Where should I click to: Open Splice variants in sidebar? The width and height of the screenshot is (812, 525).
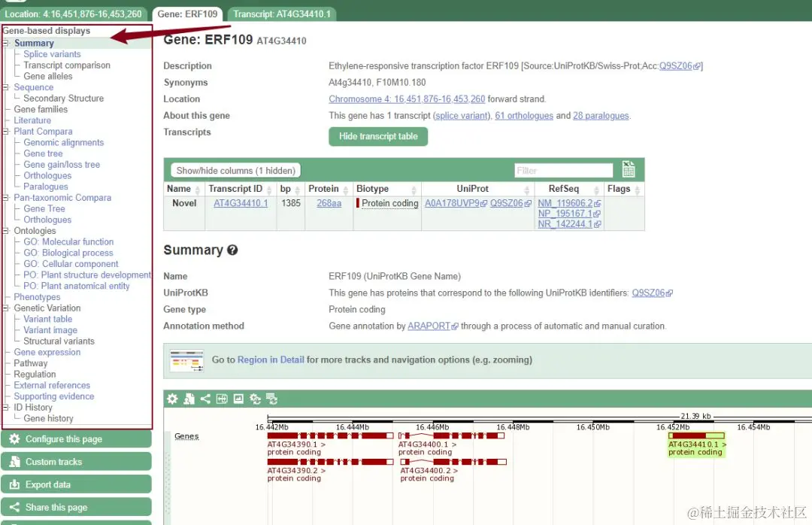coord(52,54)
